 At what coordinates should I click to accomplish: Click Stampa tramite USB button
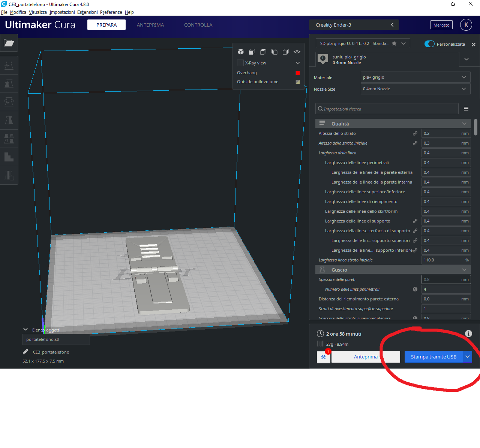[x=434, y=357]
